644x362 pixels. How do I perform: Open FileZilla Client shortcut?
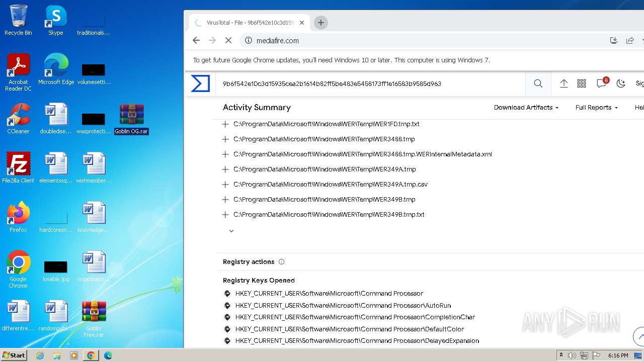click(18, 168)
